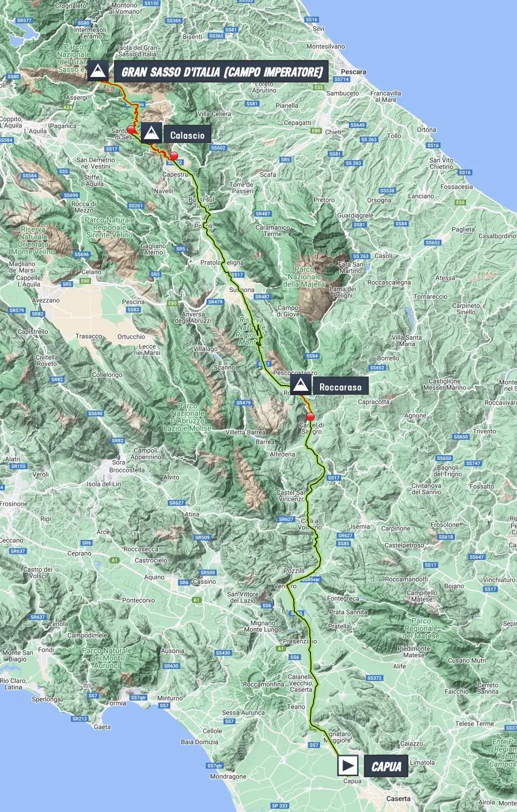Click the Parco Nazionale D'Abruzzo Lazio e Molise label
The height and width of the screenshot is (812, 517).
187,417
